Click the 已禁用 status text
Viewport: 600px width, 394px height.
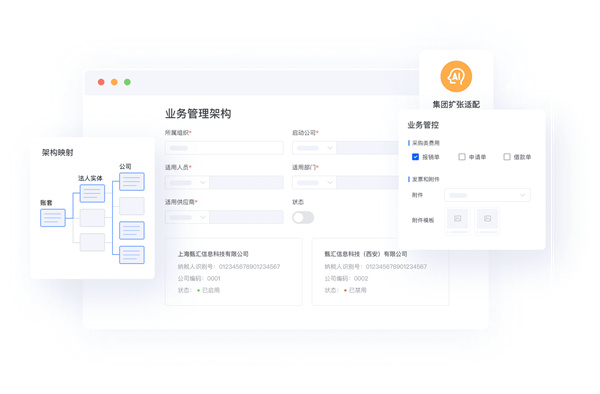click(357, 290)
